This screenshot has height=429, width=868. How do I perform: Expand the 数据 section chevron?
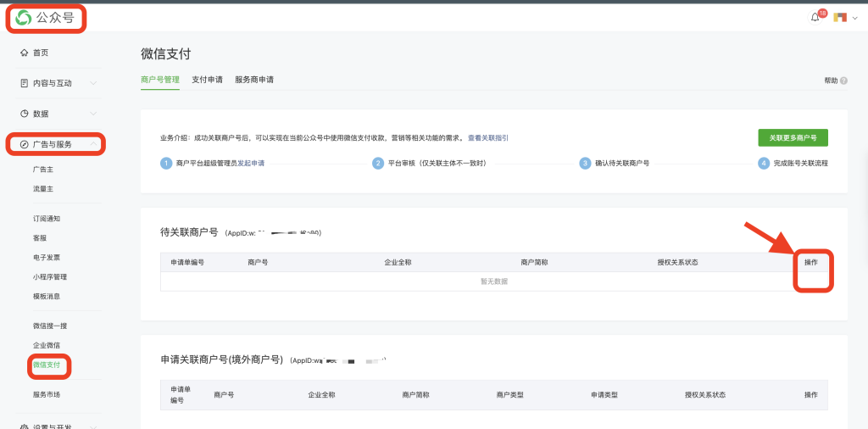pyautogui.click(x=93, y=114)
